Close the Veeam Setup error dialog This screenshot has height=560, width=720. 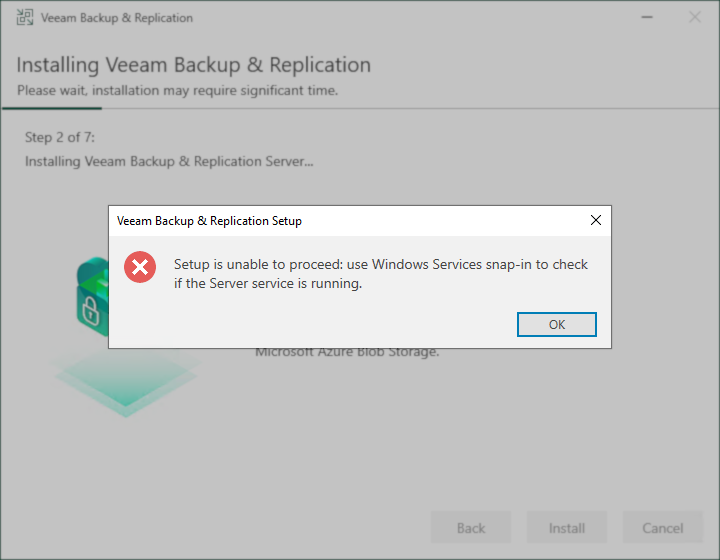[x=596, y=220]
